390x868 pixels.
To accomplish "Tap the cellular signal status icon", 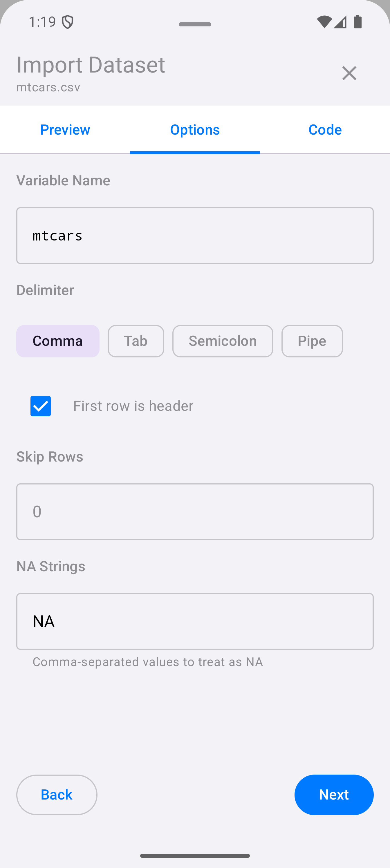I will (340, 22).
